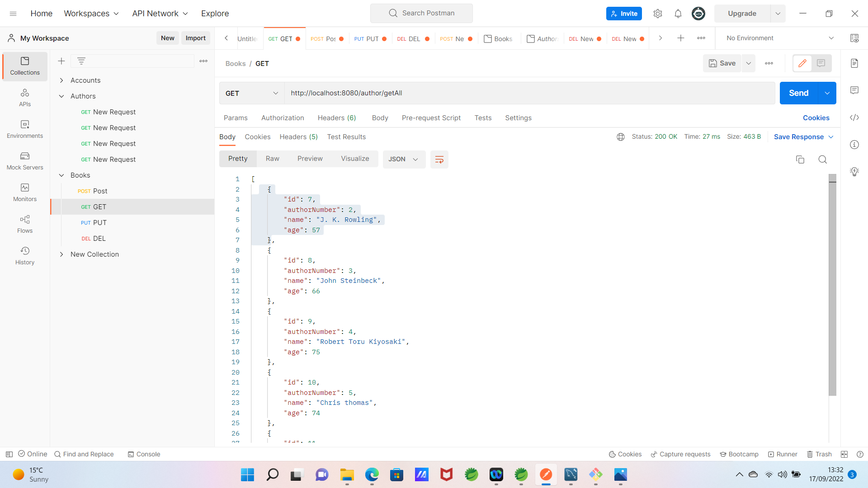Image resolution: width=868 pixels, height=488 pixels.
Task: Expand the Accounts collection
Action: click(x=61, y=80)
